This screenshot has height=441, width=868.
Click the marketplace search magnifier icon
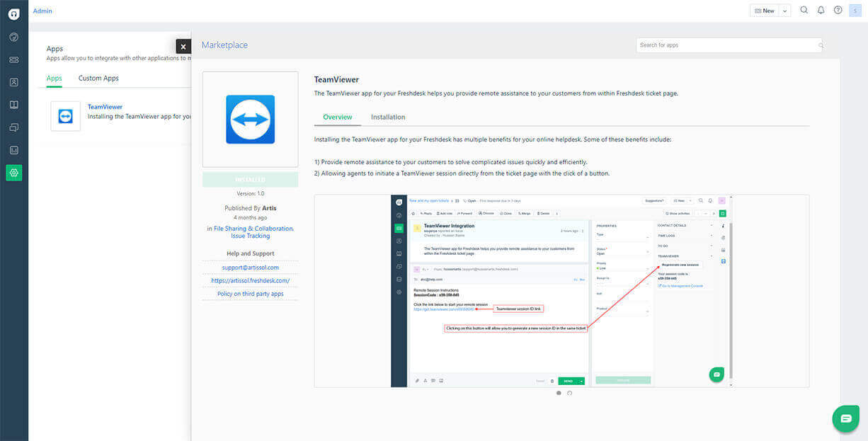(x=820, y=45)
